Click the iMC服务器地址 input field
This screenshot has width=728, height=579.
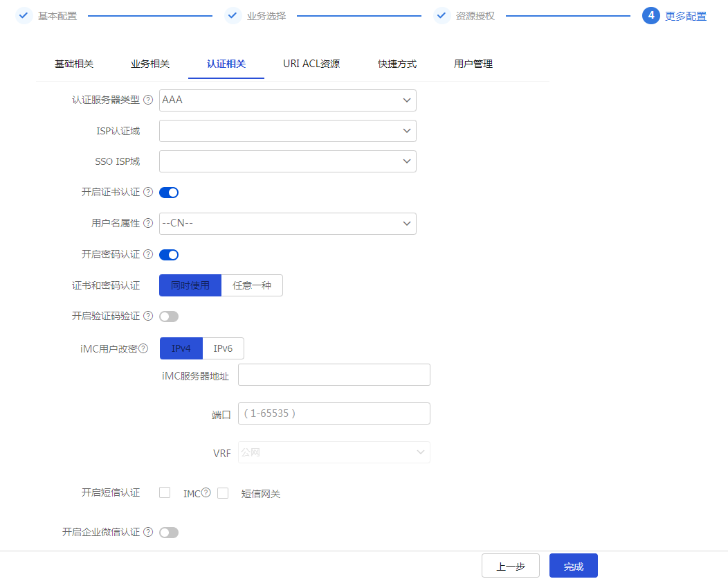coord(334,375)
